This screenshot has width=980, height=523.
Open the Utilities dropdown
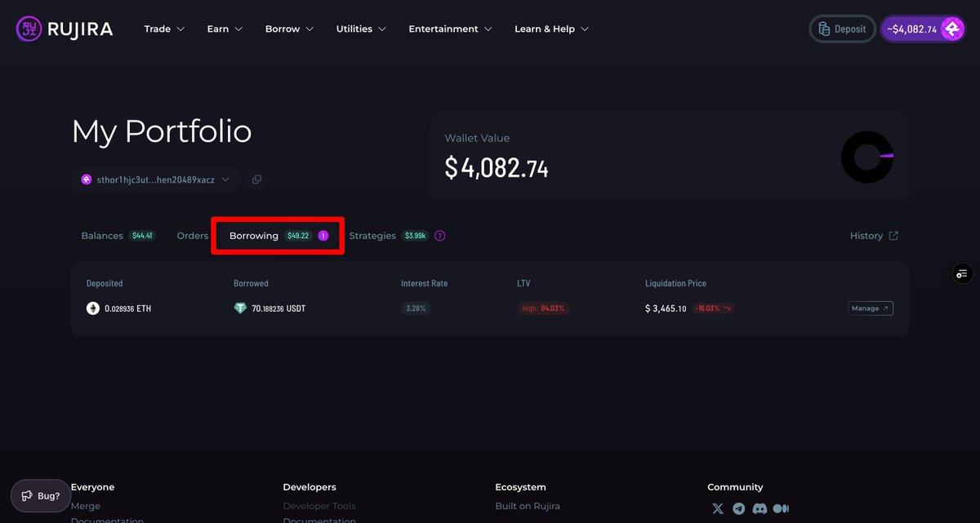pos(360,29)
